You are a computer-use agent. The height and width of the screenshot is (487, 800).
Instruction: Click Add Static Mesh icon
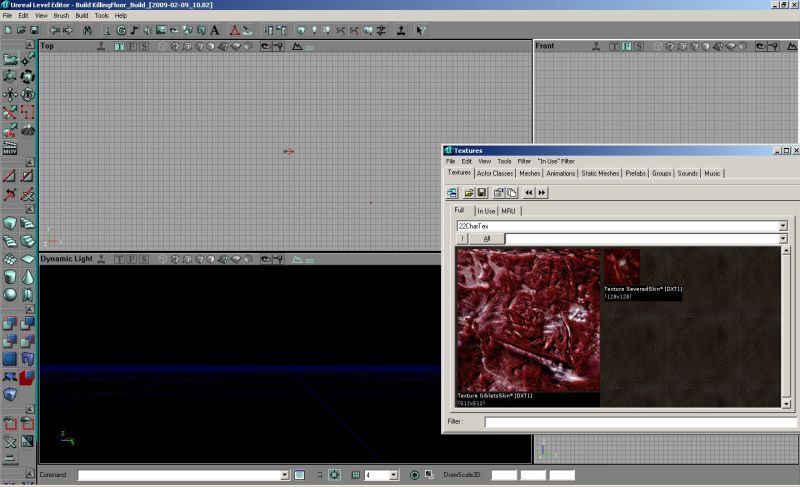[x=28, y=359]
